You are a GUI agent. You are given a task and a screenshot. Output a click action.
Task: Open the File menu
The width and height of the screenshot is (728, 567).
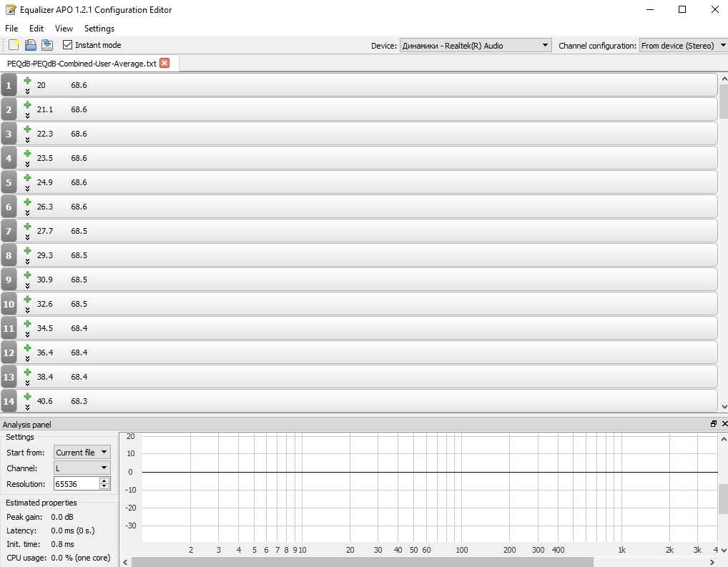11,29
